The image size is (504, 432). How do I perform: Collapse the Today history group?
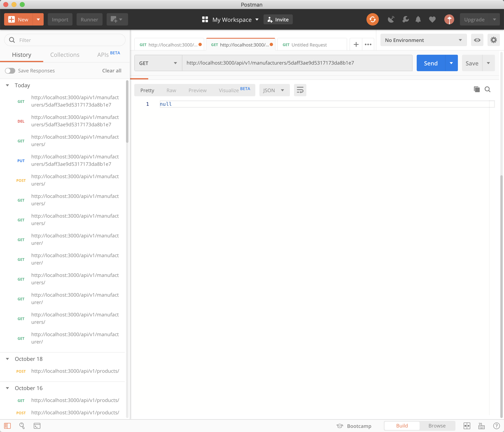click(x=8, y=85)
